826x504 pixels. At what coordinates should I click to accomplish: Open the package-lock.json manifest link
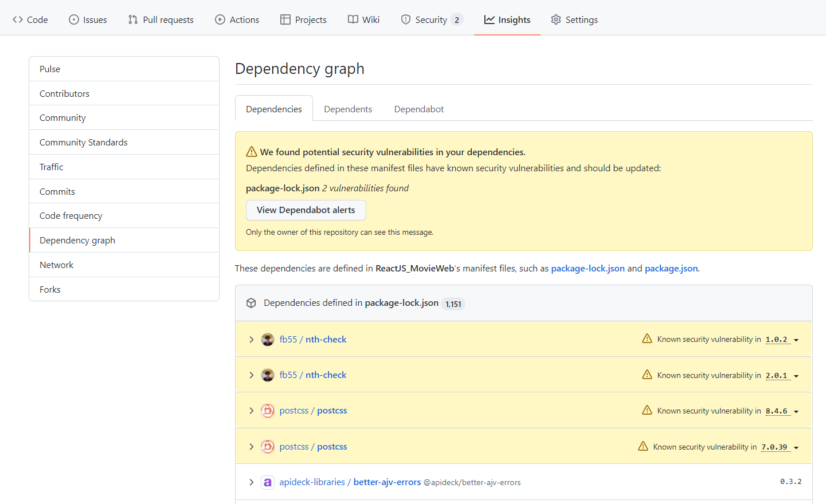click(588, 268)
